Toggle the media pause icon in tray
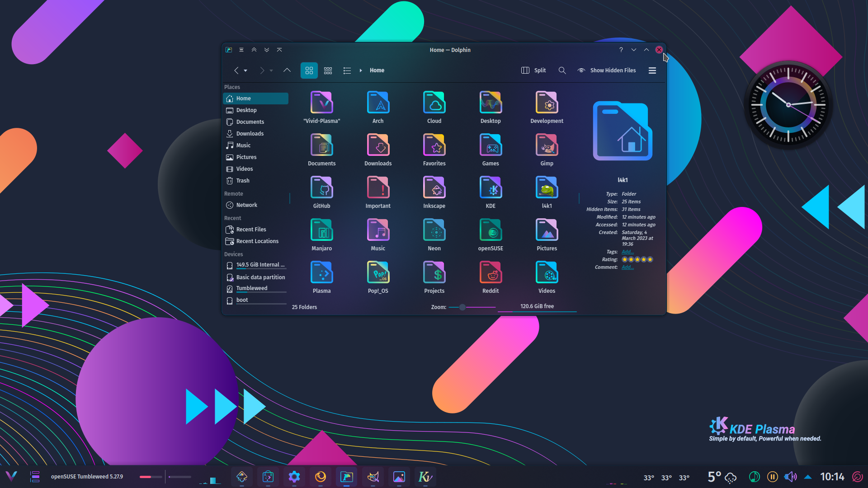 click(x=773, y=477)
